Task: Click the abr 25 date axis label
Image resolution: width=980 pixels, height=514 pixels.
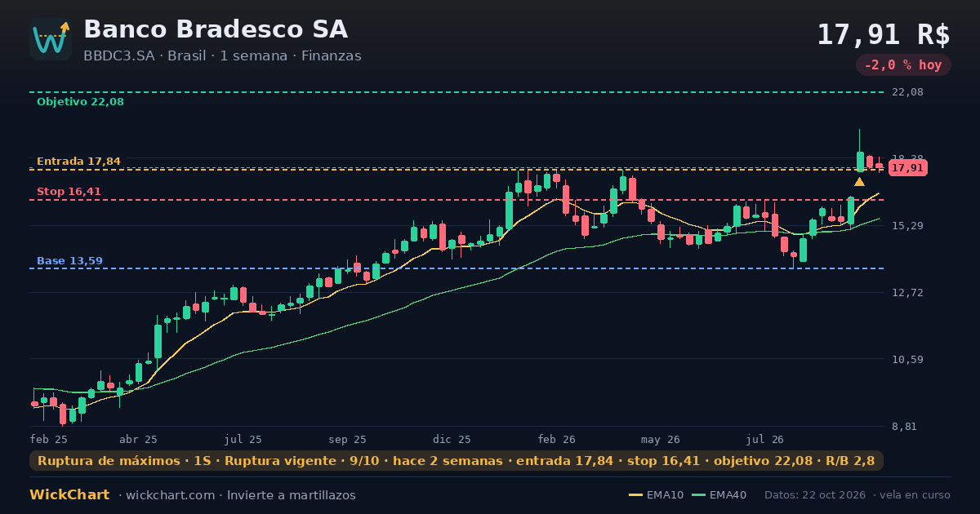Action: click(138, 439)
